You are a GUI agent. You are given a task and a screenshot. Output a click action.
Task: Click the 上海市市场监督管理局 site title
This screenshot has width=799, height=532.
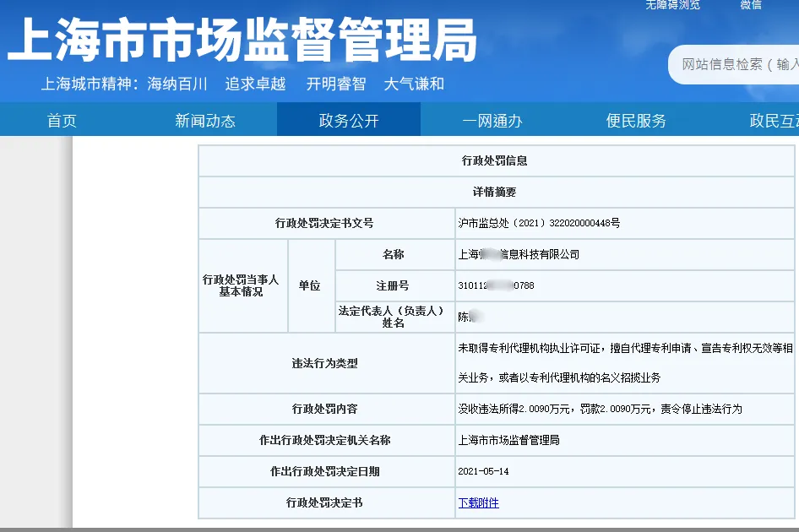242,39
